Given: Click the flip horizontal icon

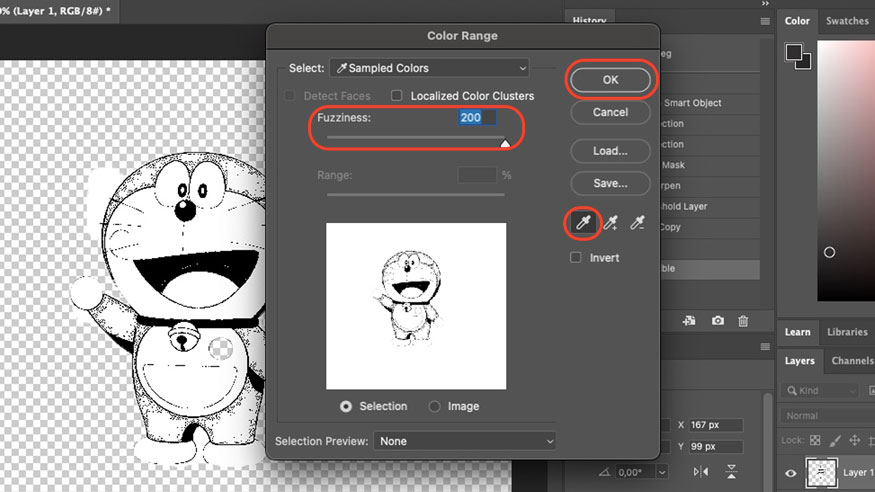Looking at the screenshot, I should pos(701,472).
